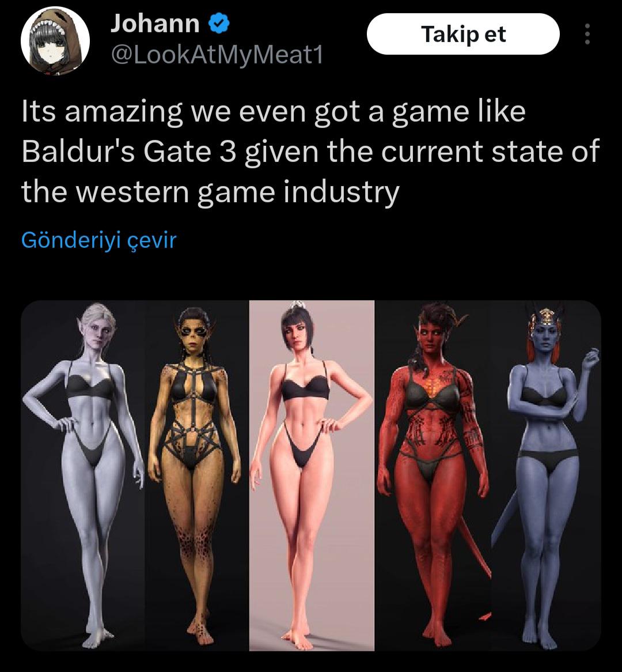Click the display name Johann
Viewport: 622px width, 672px height.
point(155,23)
